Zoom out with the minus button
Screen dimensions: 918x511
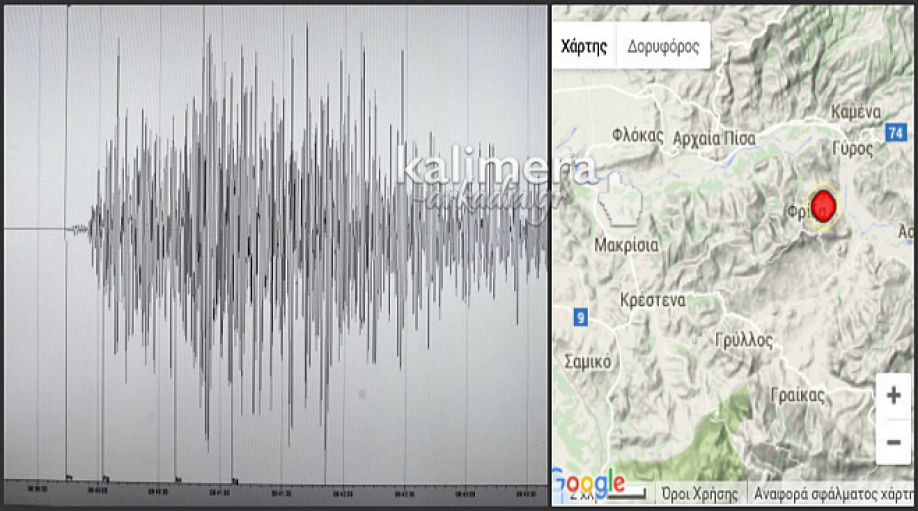click(x=893, y=441)
